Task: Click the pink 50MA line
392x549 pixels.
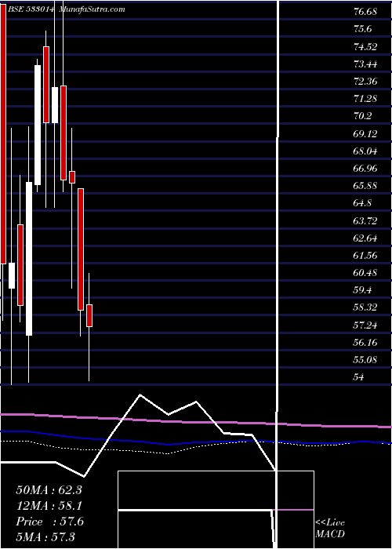Action: pyautogui.click(x=196, y=421)
